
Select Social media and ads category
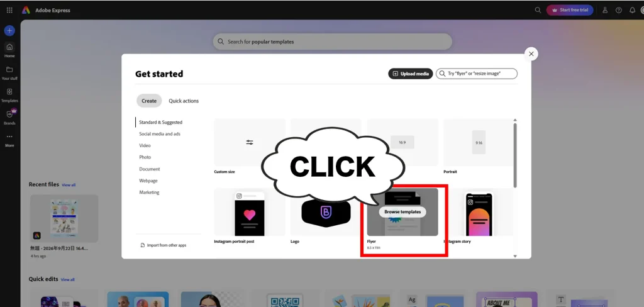click(160, 134)
